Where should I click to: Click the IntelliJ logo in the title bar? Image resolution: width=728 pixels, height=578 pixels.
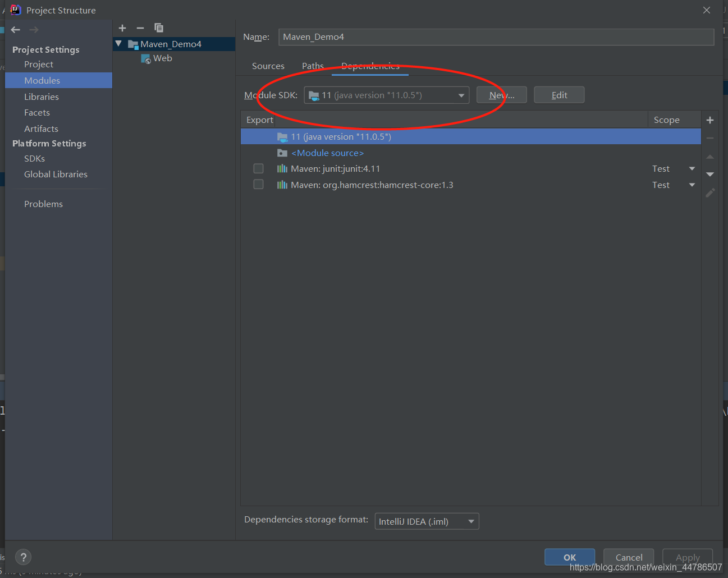point(15,10)
